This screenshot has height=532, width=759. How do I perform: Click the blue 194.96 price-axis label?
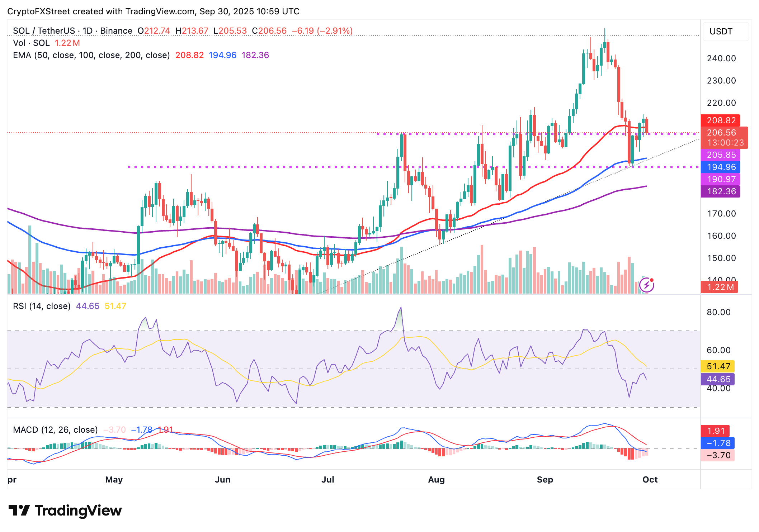pos(721,167)
